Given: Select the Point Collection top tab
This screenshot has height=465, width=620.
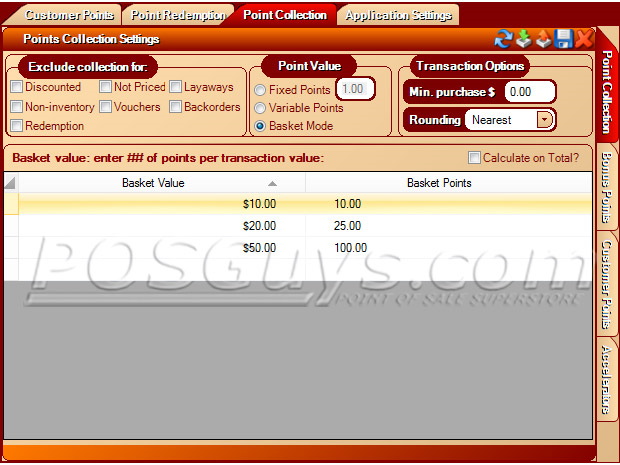Looking at the screenshot, I should 285,15.
